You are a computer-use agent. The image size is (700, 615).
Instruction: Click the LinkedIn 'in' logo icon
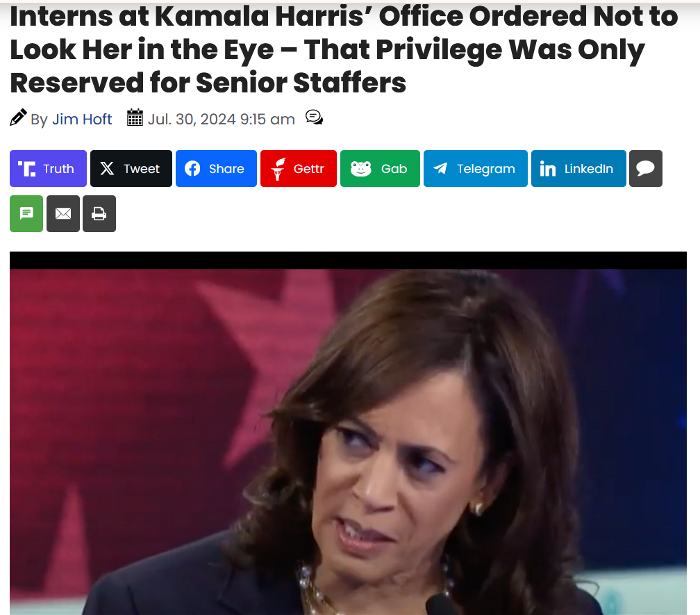pyautogui.click(x=548, y=169)
